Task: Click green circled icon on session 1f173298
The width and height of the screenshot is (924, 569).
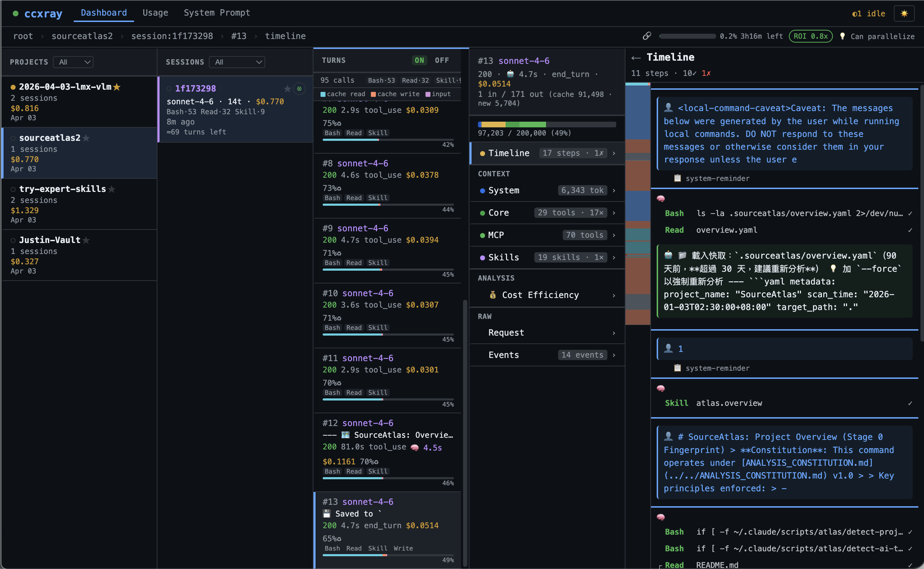Action: coord(299,89)
